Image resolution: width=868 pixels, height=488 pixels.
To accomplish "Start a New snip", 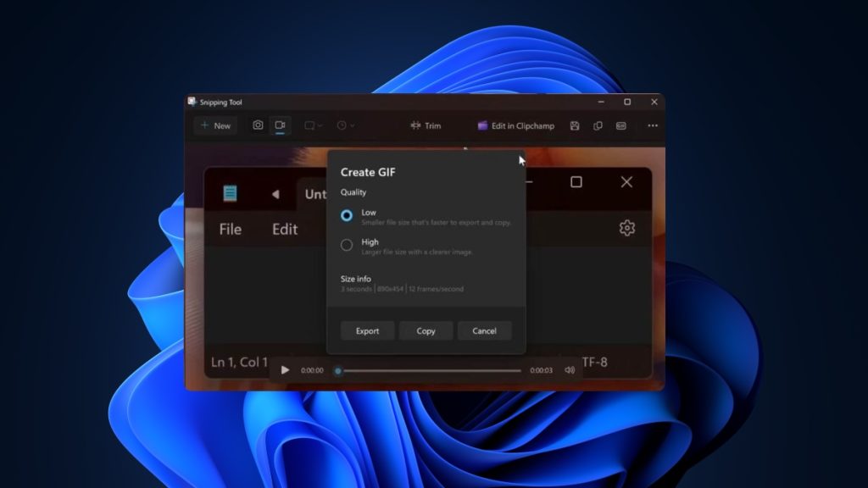I will point(215,125).
